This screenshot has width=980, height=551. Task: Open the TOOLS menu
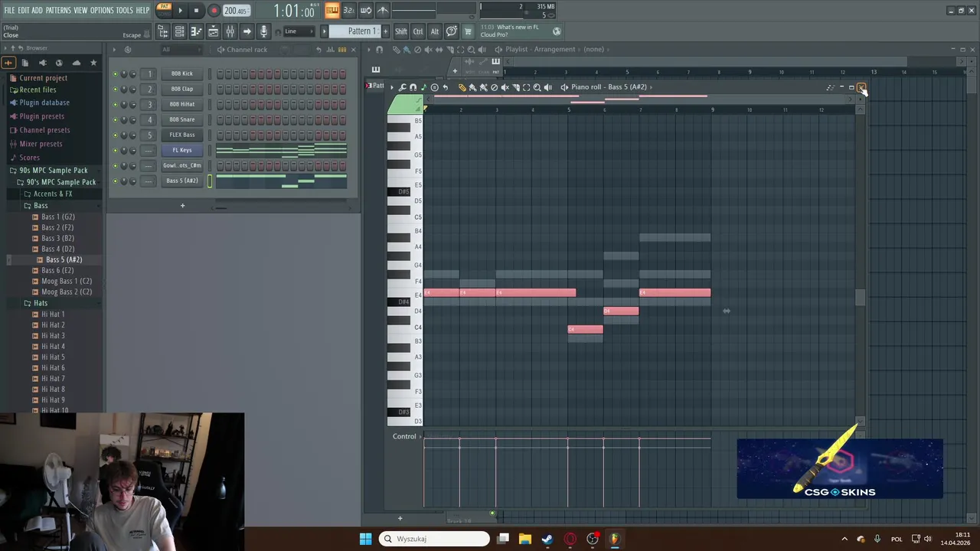(125, 10)
